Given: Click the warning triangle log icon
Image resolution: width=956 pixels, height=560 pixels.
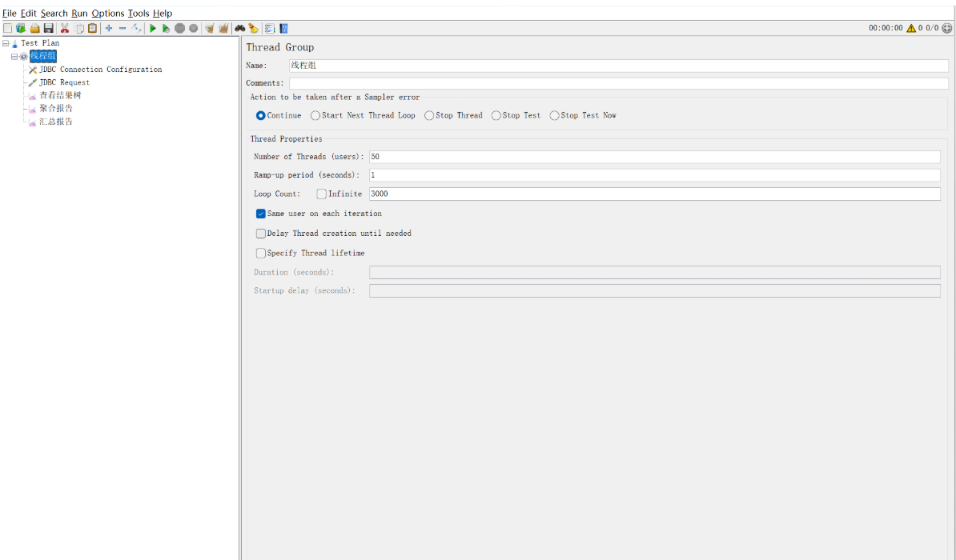Looking at the screenshot, I should click(x=911, y=28).
